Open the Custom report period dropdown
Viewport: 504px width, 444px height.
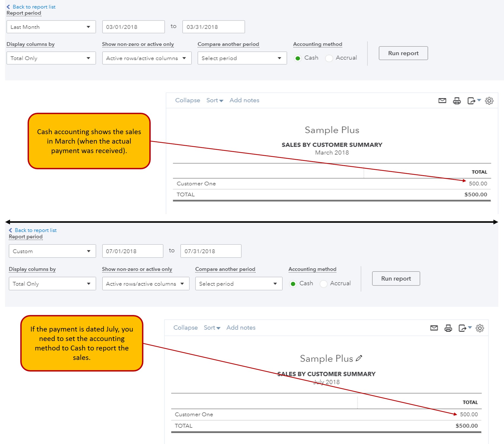tap(52, 251)
